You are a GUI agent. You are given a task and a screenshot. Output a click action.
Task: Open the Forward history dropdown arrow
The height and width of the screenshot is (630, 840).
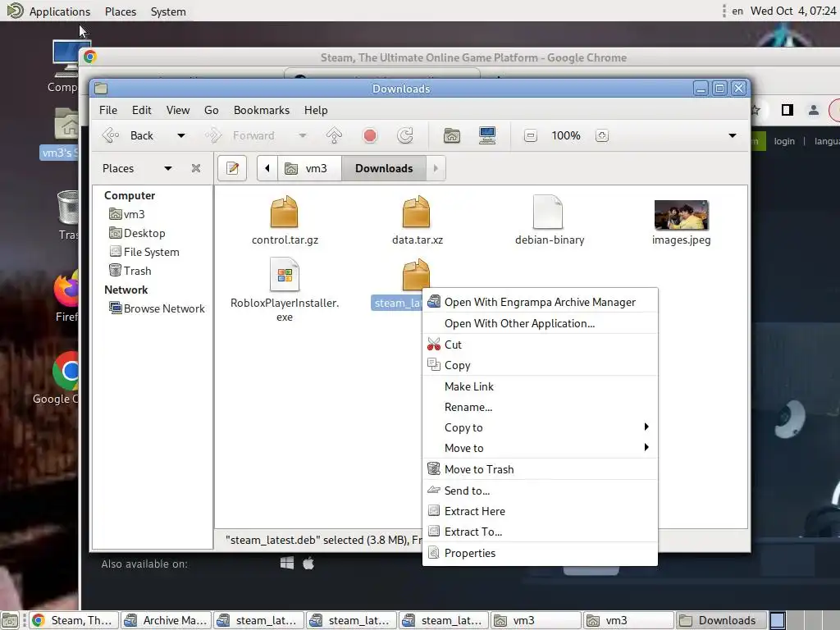click(303, 135)
